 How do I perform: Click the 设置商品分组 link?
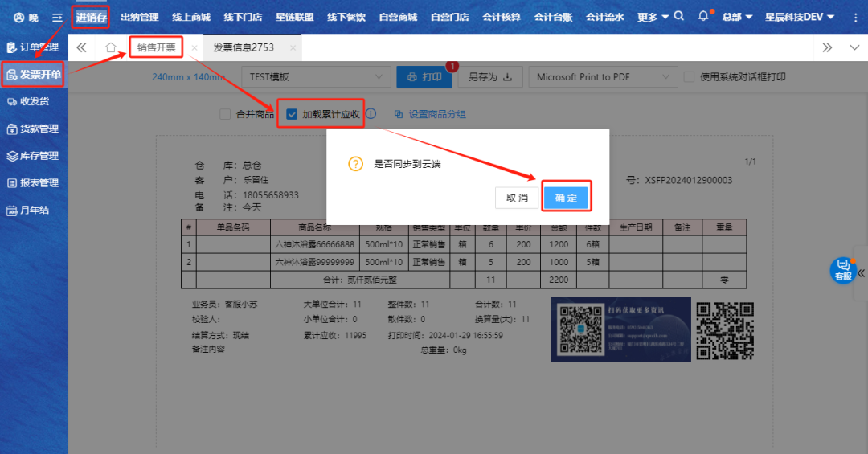click(x=430, y=114)
